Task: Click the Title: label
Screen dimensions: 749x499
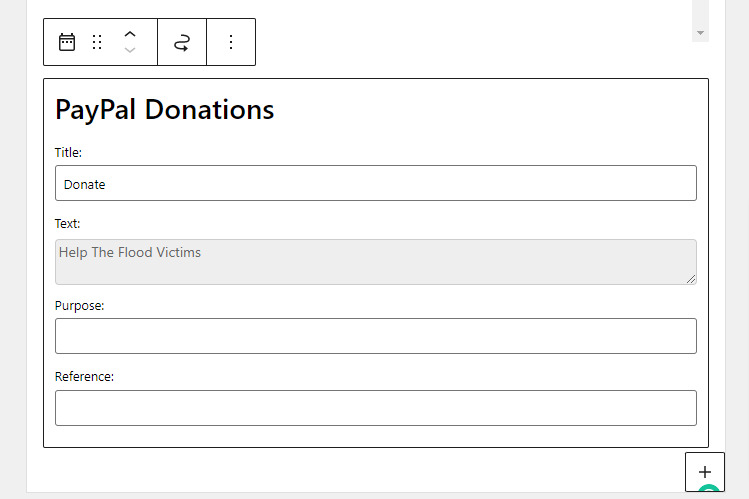Action: (68, 153)
